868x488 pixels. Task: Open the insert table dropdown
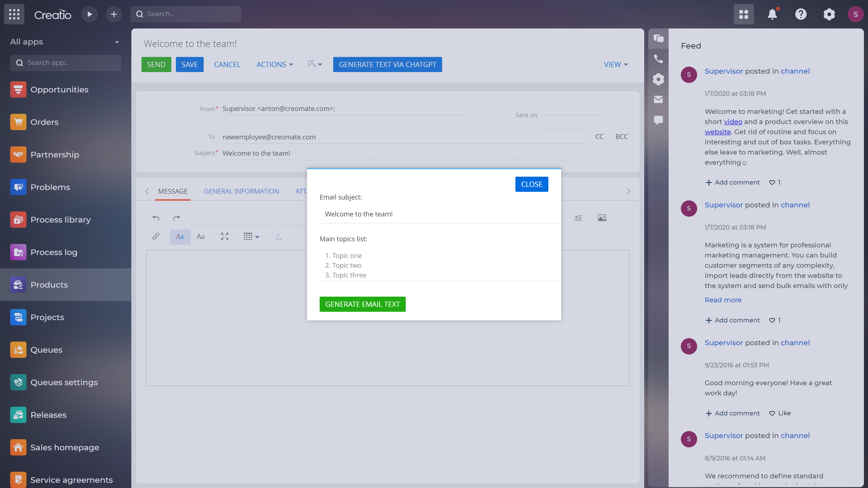251,237
